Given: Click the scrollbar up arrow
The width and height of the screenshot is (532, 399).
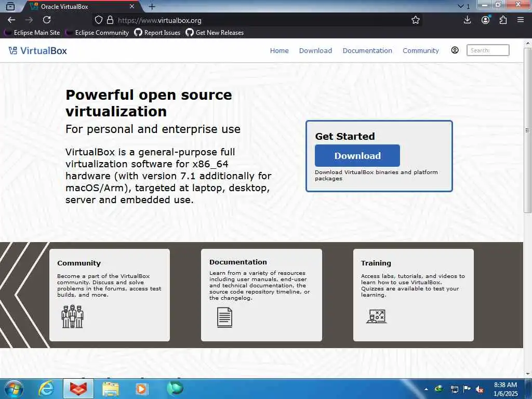Looking at the screenshot, I should tap(527, 43).
